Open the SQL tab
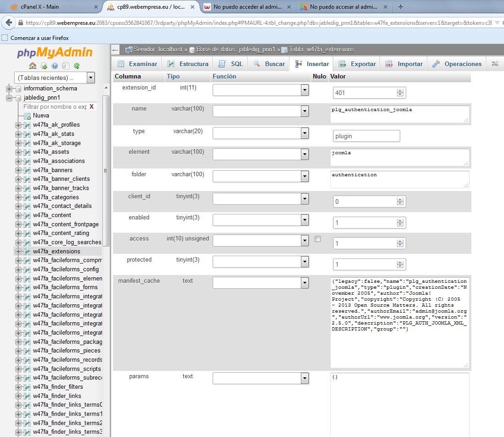Screen dimensions: 504x437 pyautogui.click(x=231, y=64)
